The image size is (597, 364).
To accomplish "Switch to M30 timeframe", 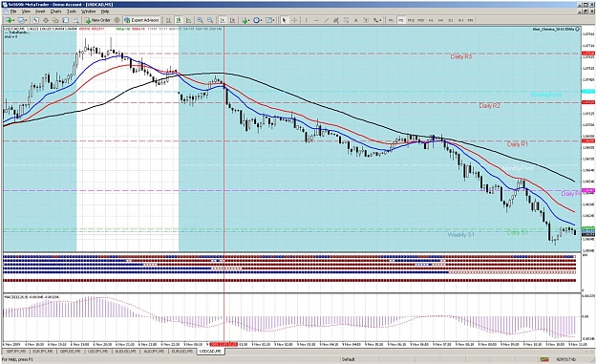I will point(420,20).
